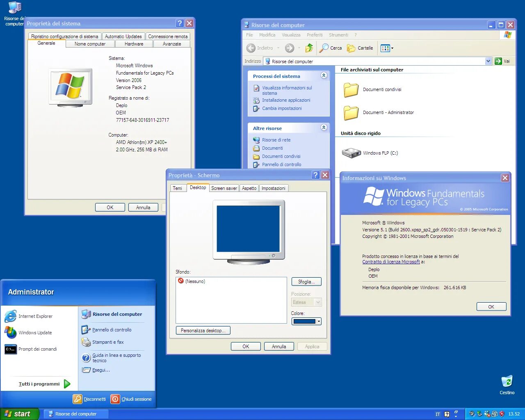Viewport: 525px width, 420px height.
Task: Click the Back arrow icon in Explorer toolbar
Action: tap(251, 48)
